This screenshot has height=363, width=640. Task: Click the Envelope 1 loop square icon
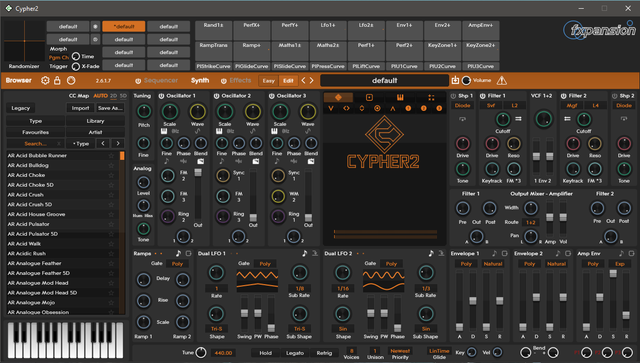pyautogui.click(x=504, y=254)
